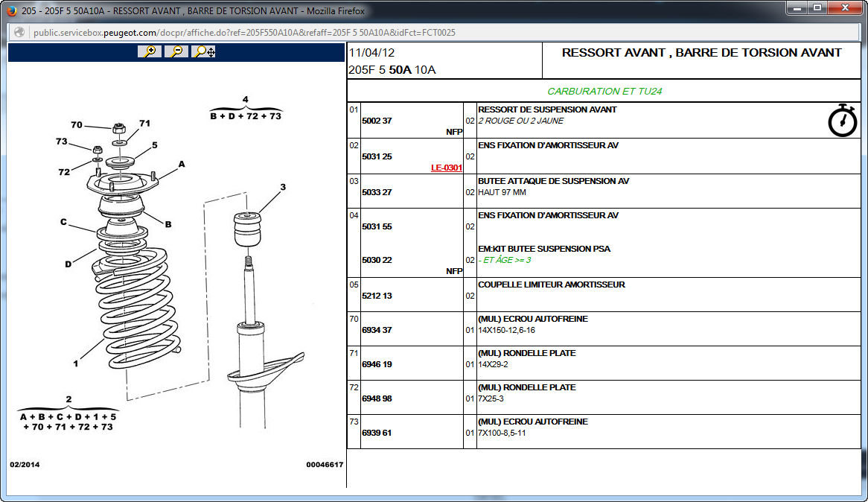
Task: Select part reference 5212 13
Action: pyautogui.click(x=377, y=296)
